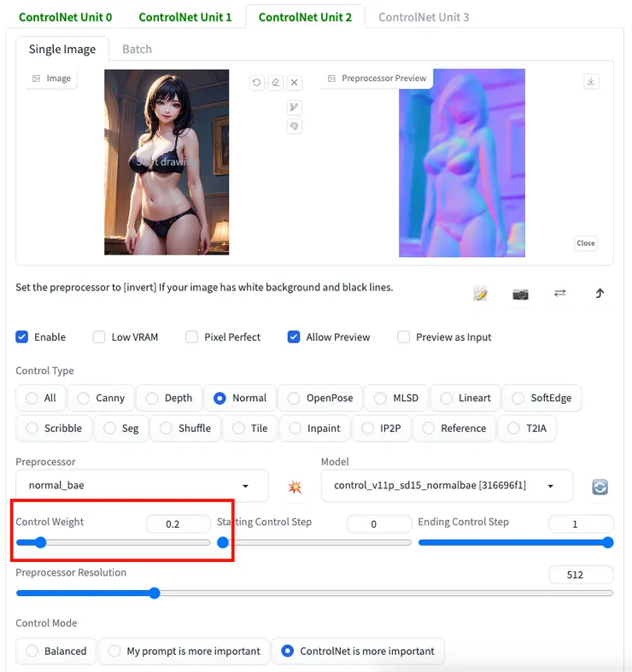Viewport: 632px width, 672px height.
Task: Select the Lineart control type
Action: coord(465,398)
